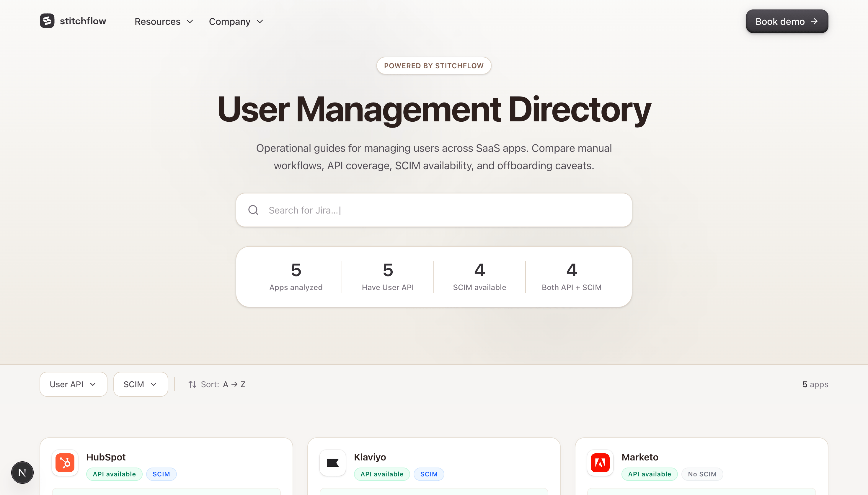Click the Book demo button

787,21
